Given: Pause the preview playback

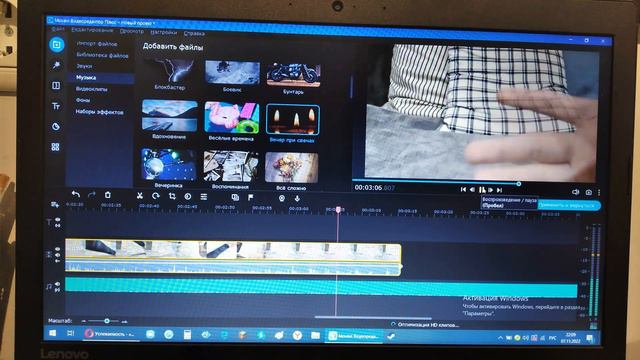Looking at the screenshot, I should (x=482, y=190).
